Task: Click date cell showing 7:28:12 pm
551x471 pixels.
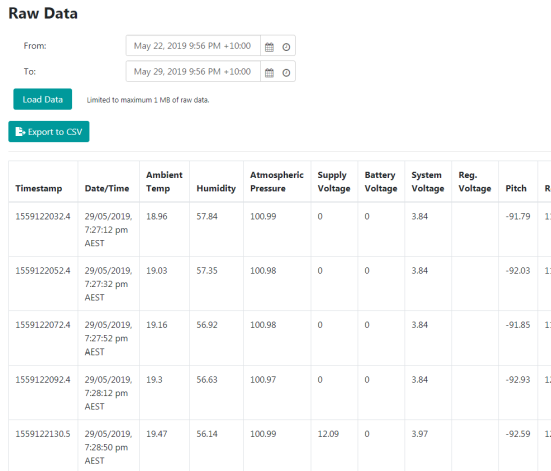Action: (x=108, y=393)
